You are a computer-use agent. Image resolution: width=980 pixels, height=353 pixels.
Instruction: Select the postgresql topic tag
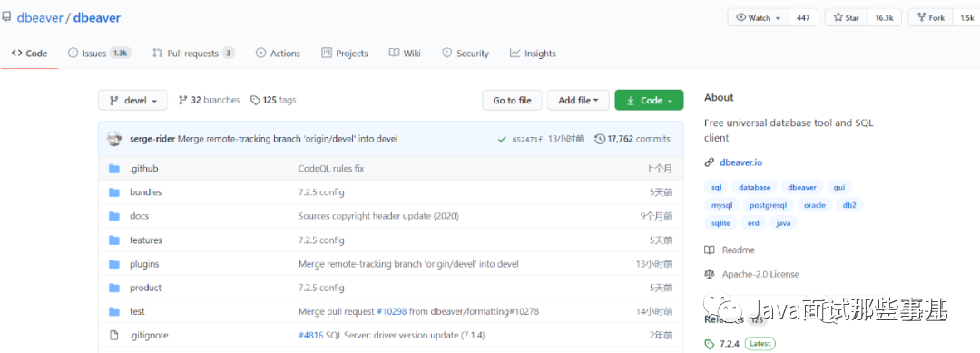pyautogui.click(x=769, y=205)
